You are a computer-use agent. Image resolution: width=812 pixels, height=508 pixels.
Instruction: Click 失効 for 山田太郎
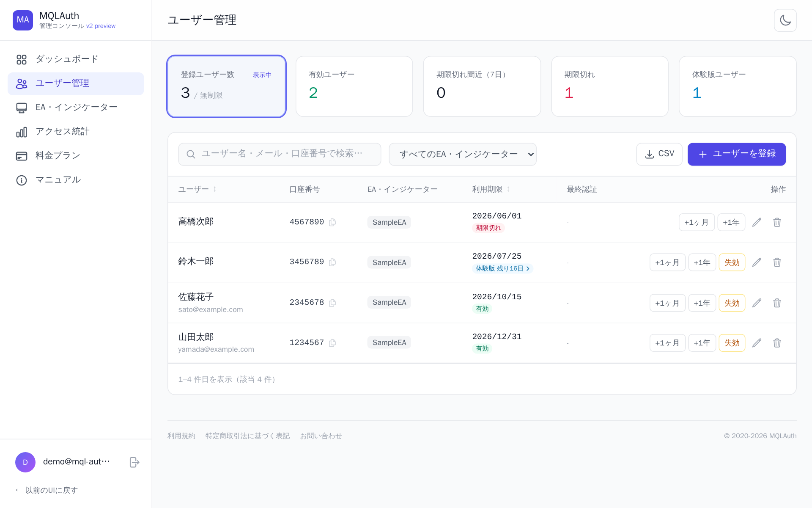point(732,343)
